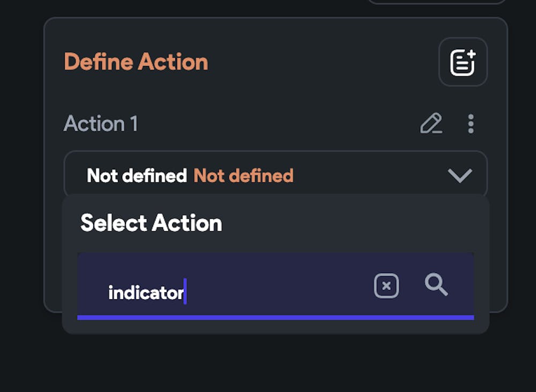The image size is (536, 392).
Task: Click the empty space right of Define Action
Action: click(322, 62)
